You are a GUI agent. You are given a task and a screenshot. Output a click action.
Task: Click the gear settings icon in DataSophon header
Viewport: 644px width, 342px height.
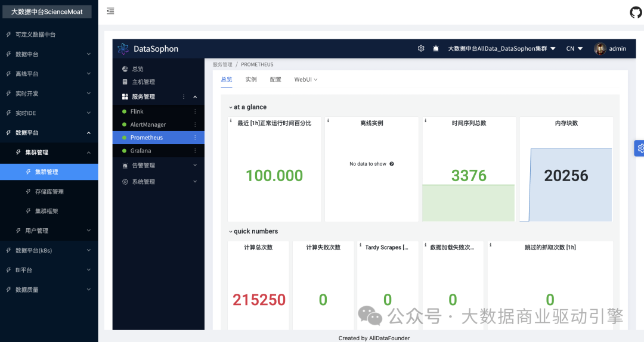421,49
